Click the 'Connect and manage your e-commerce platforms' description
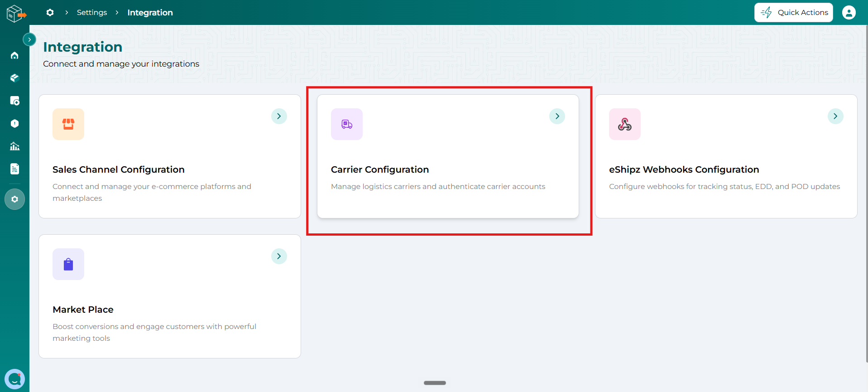The image size is (868, 392). pos(152,192)
